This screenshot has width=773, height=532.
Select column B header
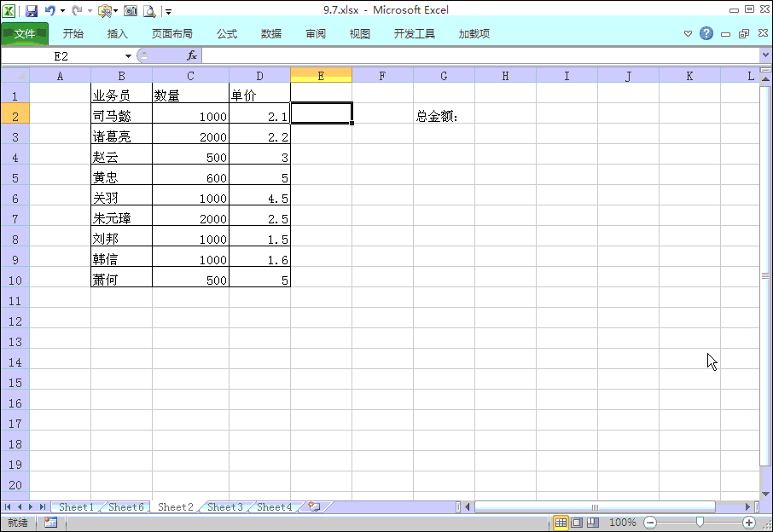coord(121,75)
